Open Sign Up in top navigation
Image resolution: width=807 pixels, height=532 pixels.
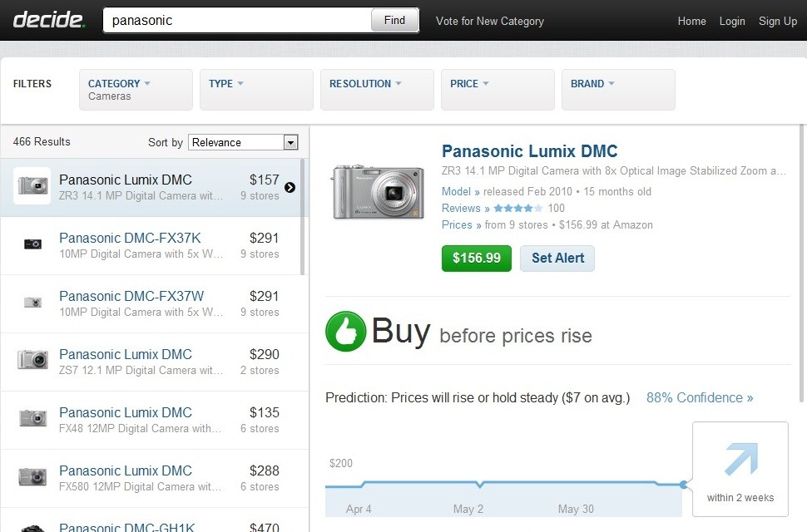(x=778, y=21)
